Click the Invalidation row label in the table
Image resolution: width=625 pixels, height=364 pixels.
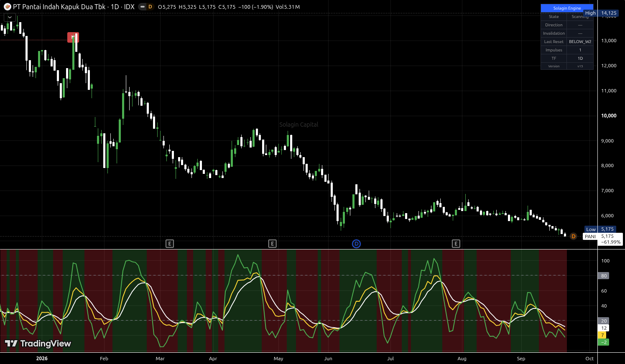pyautogui.click(x=554, y=33)
